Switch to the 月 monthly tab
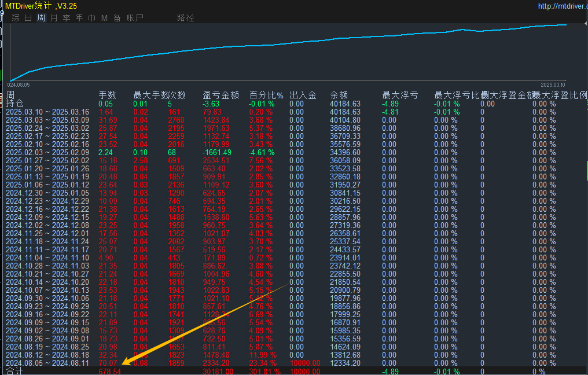The image size is (588, 375). pyautogui.click(x=54, y=17)
